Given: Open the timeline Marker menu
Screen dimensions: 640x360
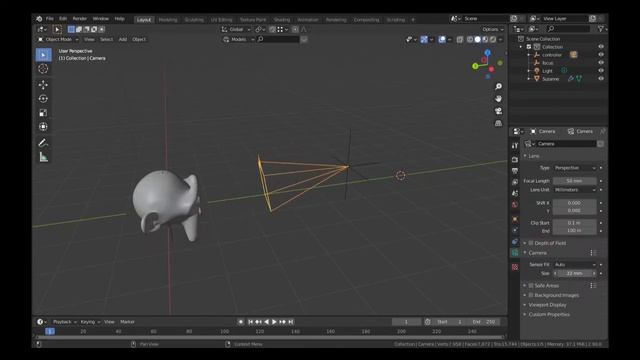Looking at the screenshot, I should point(127,322).
